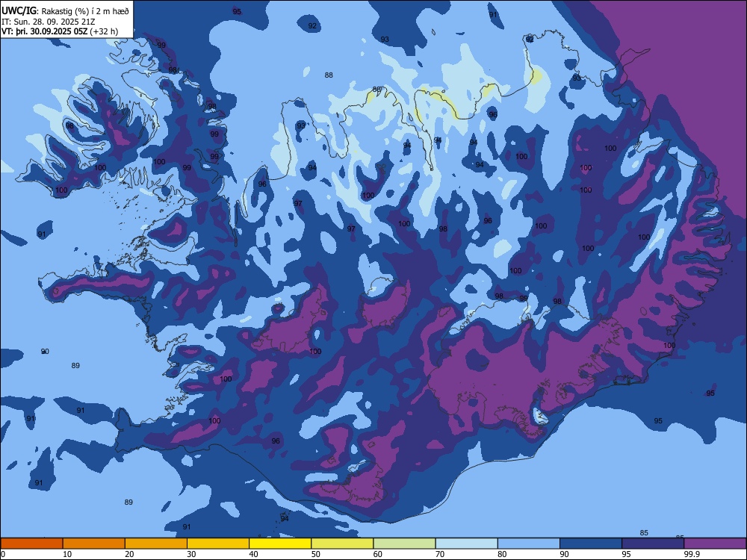Select the amber 20–30 legend color block
The image size is (747, 560).
(156, 544)
